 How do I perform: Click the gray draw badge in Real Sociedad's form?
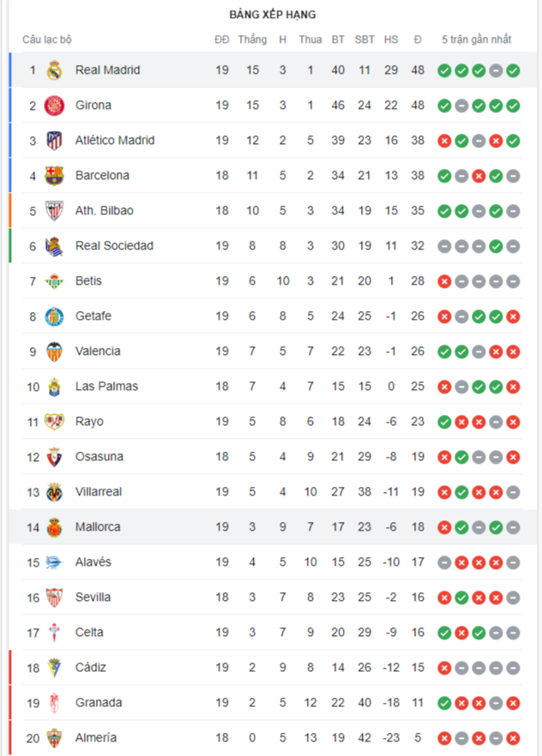coord(443,245)
